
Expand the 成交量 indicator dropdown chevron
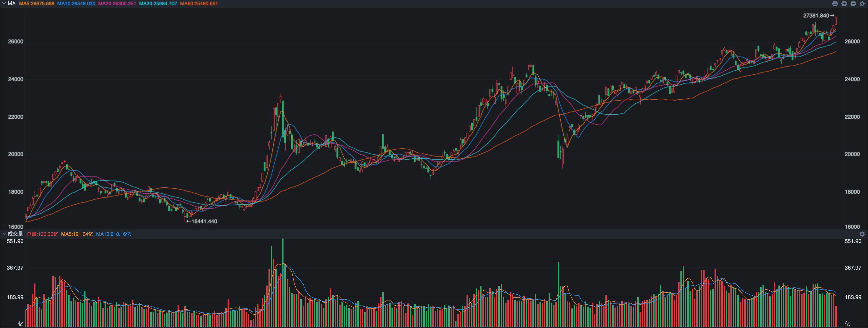coord(4,234)
